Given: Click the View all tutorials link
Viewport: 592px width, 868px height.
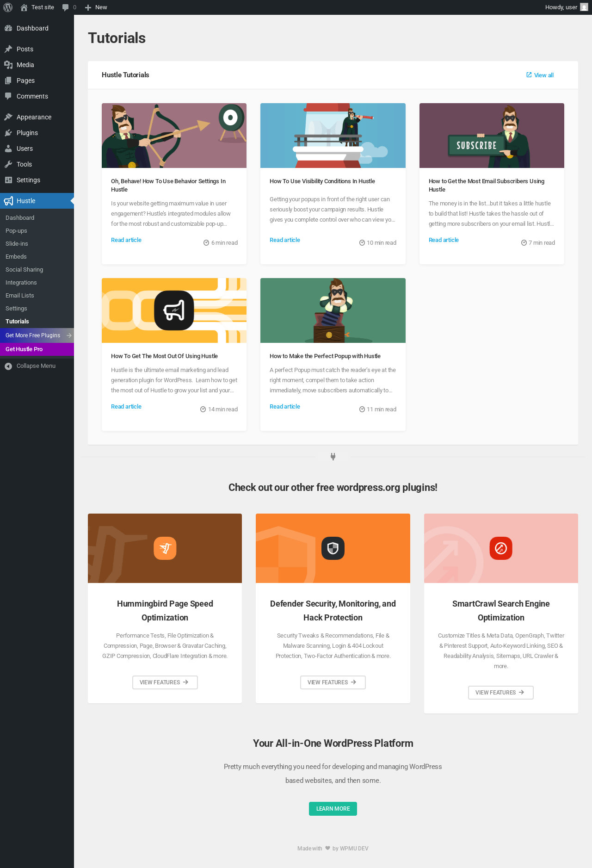Looking at the screenshot, I should pos(540,75).
